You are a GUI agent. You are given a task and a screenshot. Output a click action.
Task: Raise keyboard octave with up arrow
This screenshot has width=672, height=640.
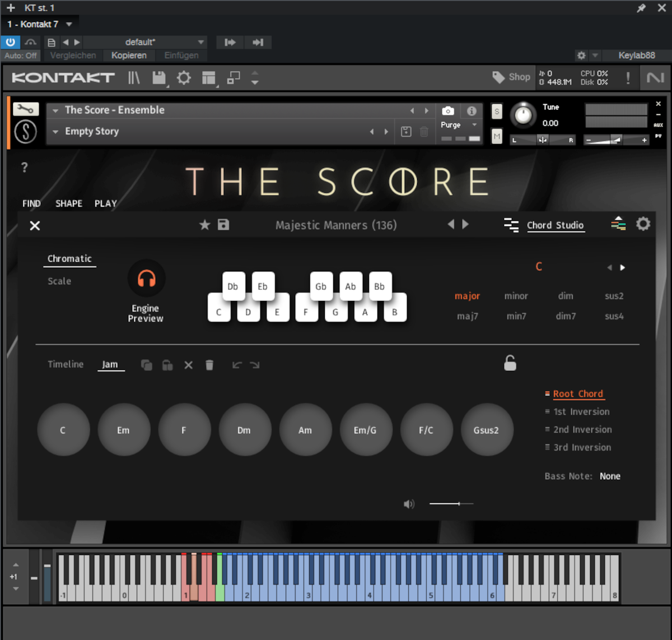point(16,564)
